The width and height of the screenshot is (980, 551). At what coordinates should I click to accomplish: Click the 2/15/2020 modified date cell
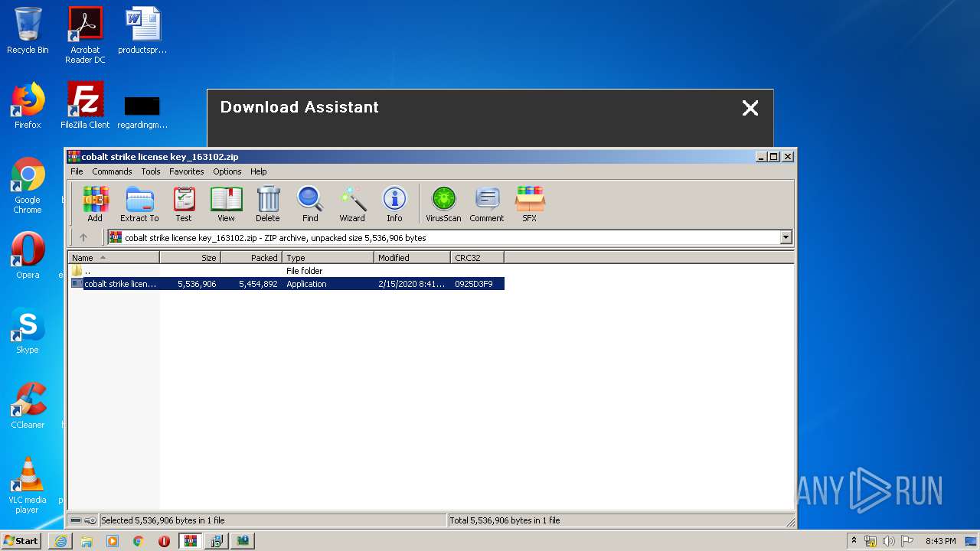(x=411, y=284)
